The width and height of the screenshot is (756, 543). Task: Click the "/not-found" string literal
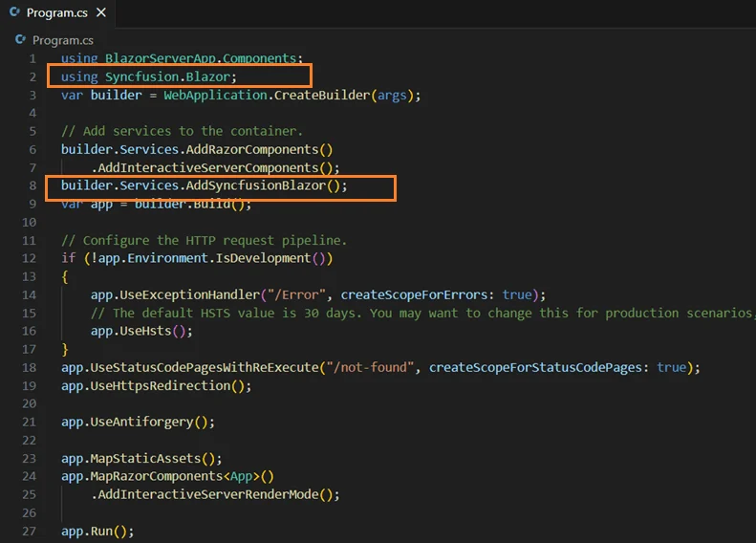[x=370, y=368]
